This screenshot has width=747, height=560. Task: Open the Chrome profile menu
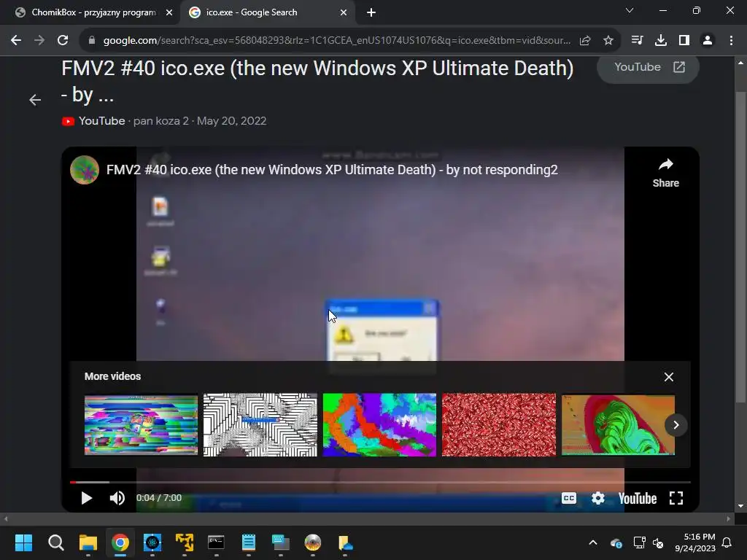(x=708, y=41)
